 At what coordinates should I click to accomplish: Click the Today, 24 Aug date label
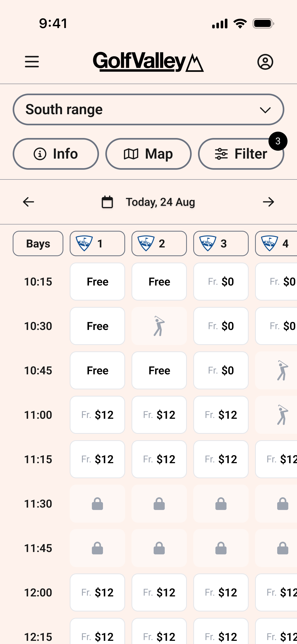(x=160, y=202)
